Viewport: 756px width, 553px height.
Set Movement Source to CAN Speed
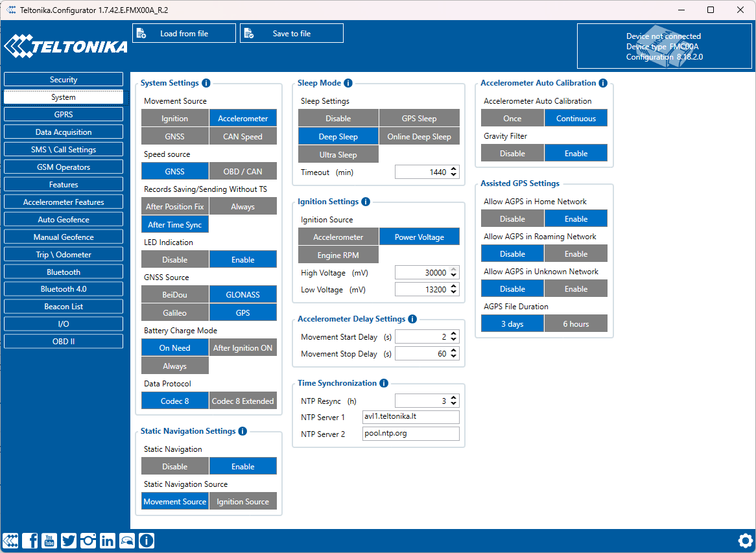(243, 136)
